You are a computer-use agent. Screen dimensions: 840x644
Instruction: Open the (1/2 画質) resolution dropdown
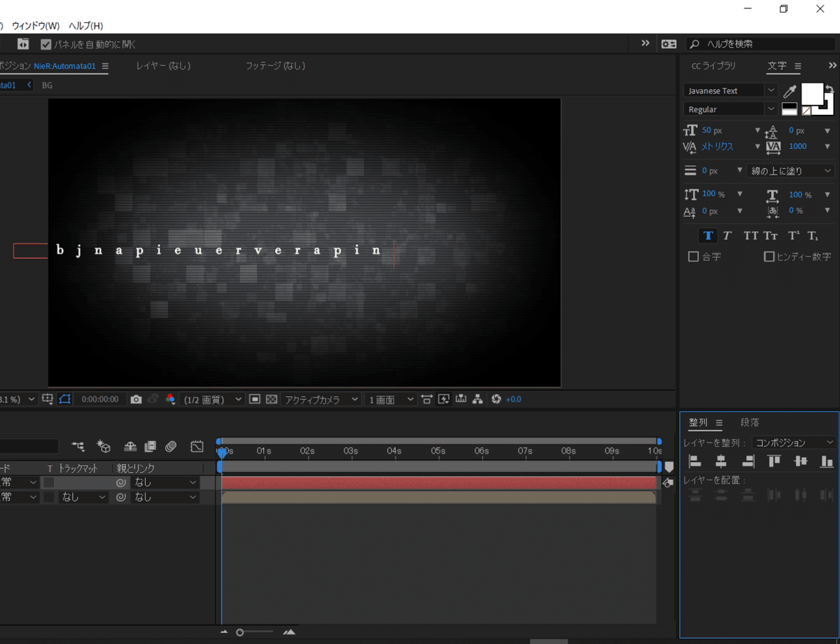coord(213,399)
